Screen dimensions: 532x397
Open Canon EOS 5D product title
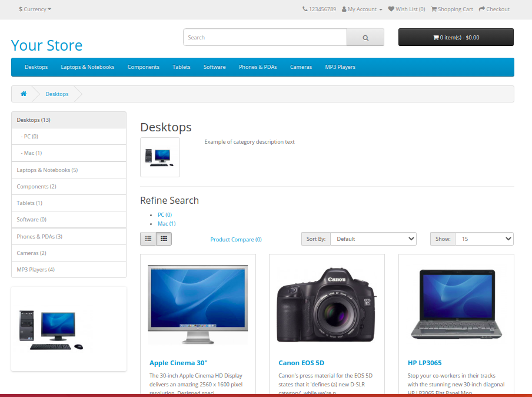coord(301,363)
